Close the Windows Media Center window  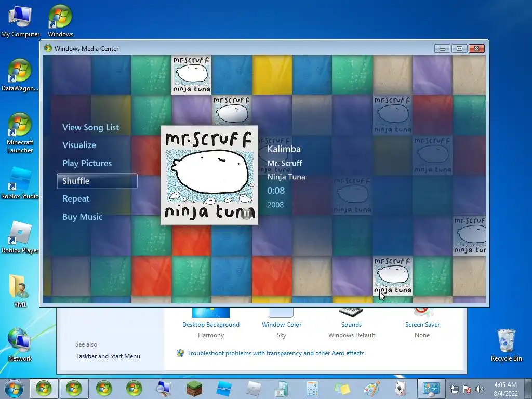pos(476,49)
